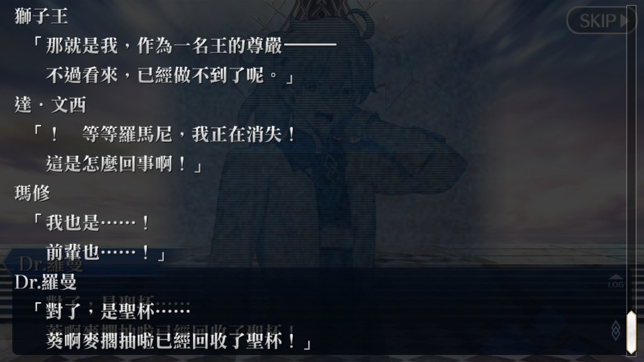Select the white Dr.羅曼 log name

click(45, 282)
